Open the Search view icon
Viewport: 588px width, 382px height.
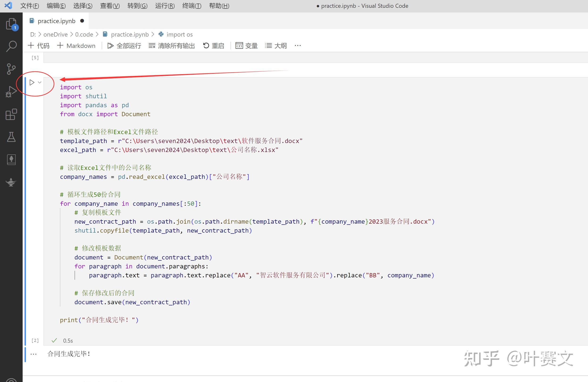(11, 46)
